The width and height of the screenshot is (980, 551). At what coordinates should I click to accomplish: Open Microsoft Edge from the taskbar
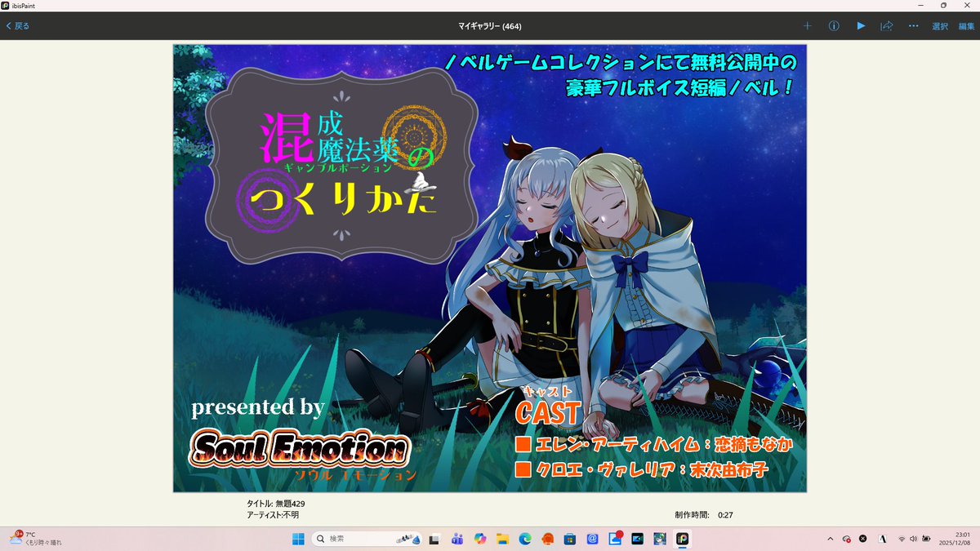[526, 539]
